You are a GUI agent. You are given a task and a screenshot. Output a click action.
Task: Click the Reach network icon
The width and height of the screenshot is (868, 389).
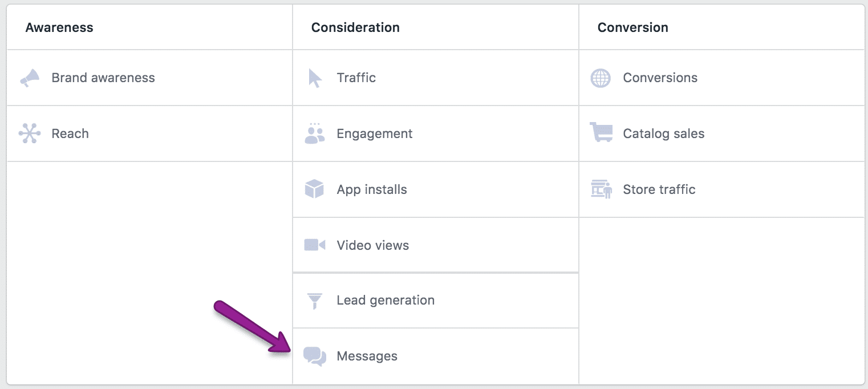pos(30,133)
